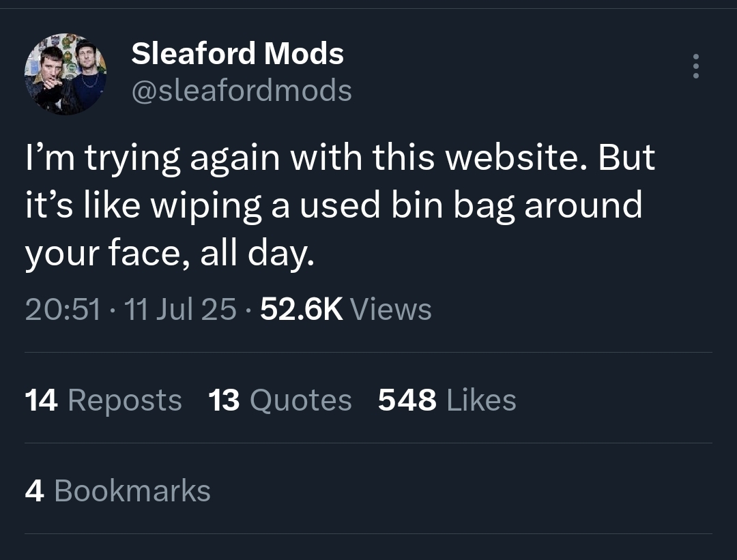Viewport: 737px width, 560px height.
Task: Click the first line of the tweet text
Action: 339,158
